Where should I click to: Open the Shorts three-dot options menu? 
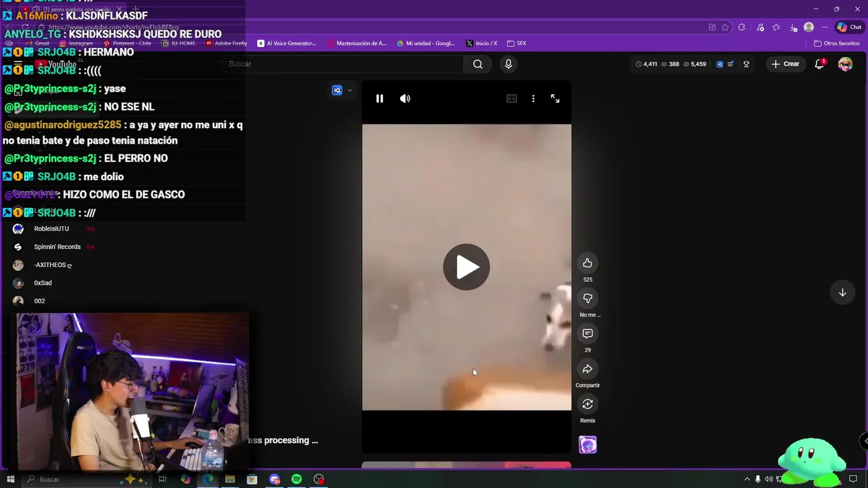pos(533,98)
